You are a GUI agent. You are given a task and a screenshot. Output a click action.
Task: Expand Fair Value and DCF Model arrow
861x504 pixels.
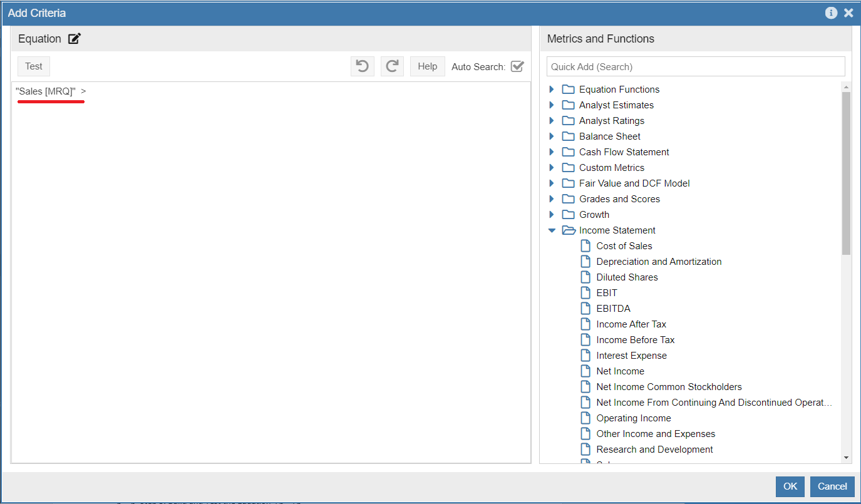point(552,183)
